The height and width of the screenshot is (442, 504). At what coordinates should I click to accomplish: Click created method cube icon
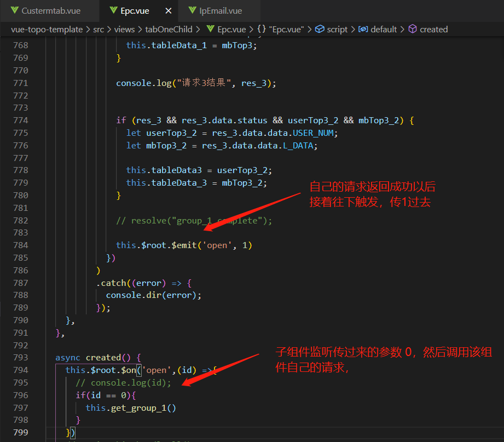pyautogui.click(x=413, y=29)
